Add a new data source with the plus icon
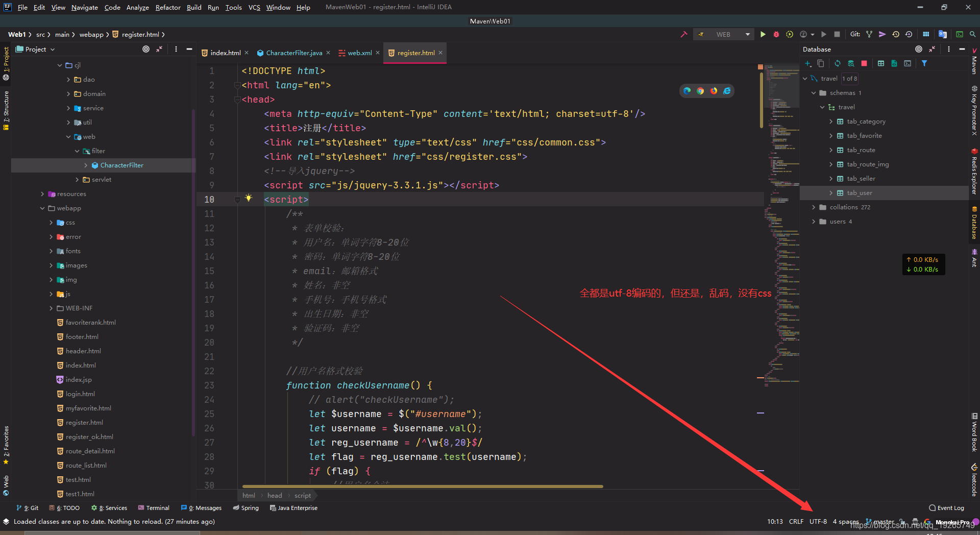Image resolution: width=980 pixels, height=535 pixels. (x=808, y=63)
